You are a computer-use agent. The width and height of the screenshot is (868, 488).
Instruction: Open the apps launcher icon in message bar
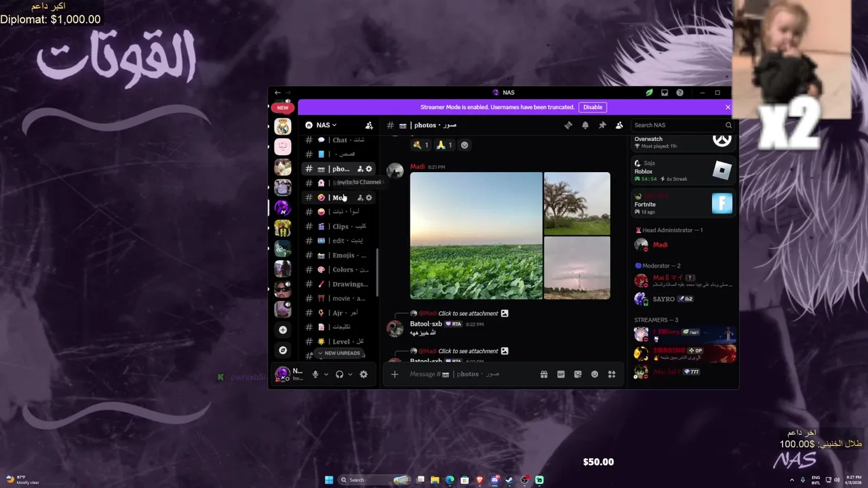(612, 374)
